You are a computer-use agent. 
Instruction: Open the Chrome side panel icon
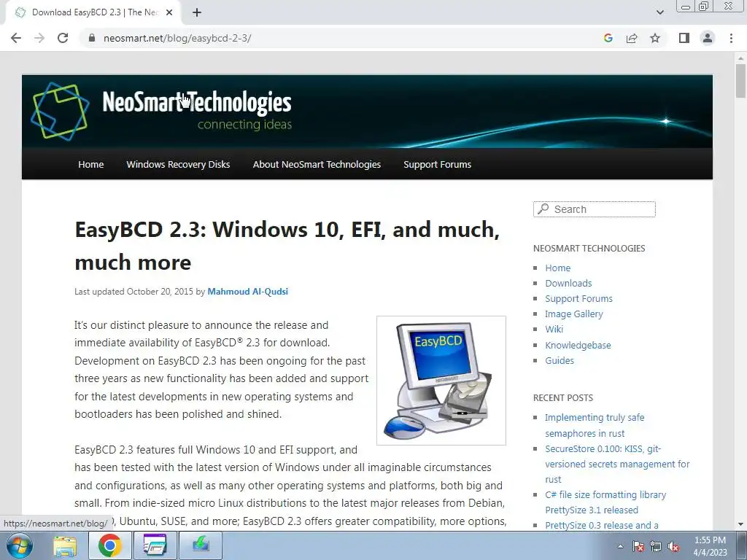(x=684, y=38)
